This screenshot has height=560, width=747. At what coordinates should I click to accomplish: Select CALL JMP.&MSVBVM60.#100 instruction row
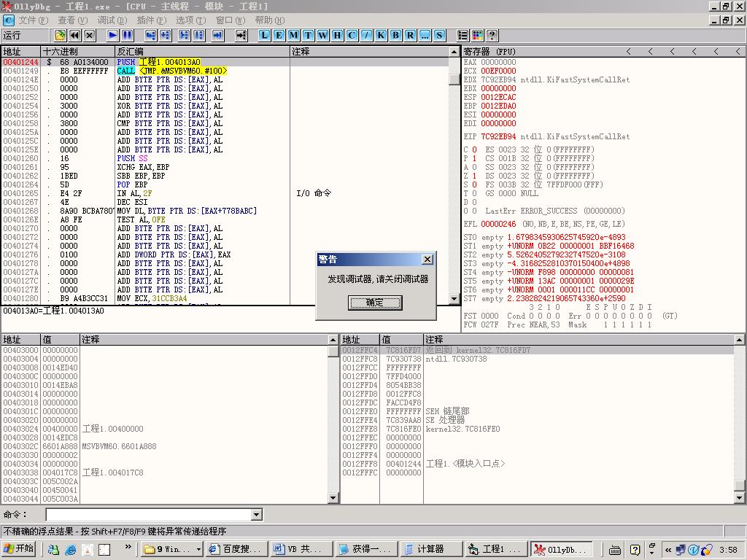[225, 71]
